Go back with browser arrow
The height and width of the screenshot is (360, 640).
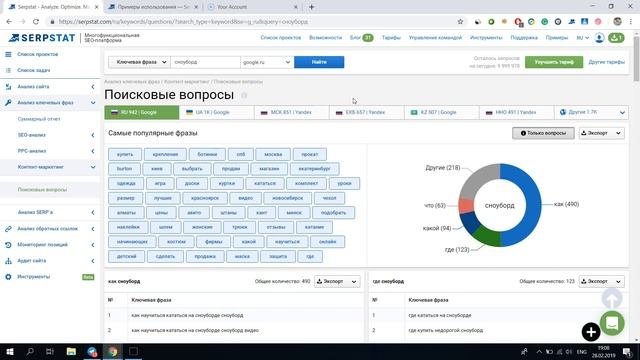pos(9,22)
